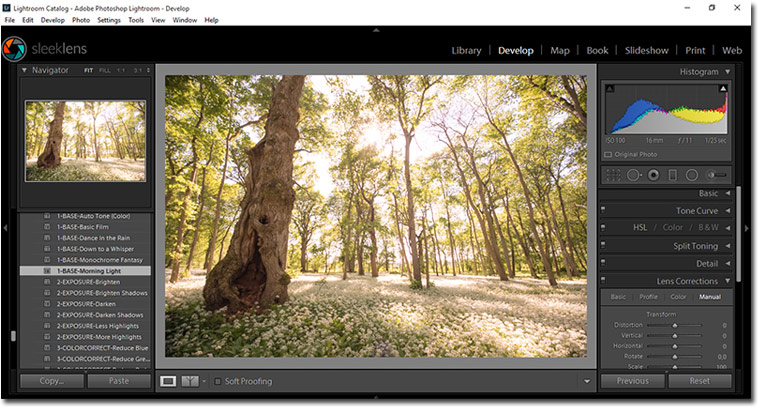This screenshot has width=760, height=410.
Task: Toggle Split Toning panel on/off switch
Action: [603, 245]
